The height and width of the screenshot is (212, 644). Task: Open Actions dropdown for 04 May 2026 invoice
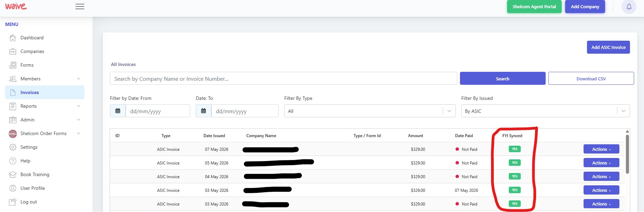pos(601,176)
